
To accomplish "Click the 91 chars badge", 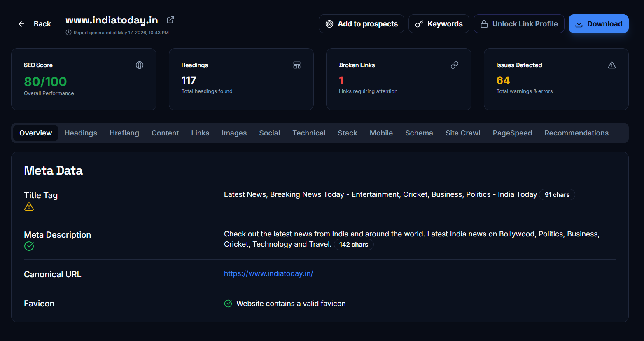I will coord(557,195).
